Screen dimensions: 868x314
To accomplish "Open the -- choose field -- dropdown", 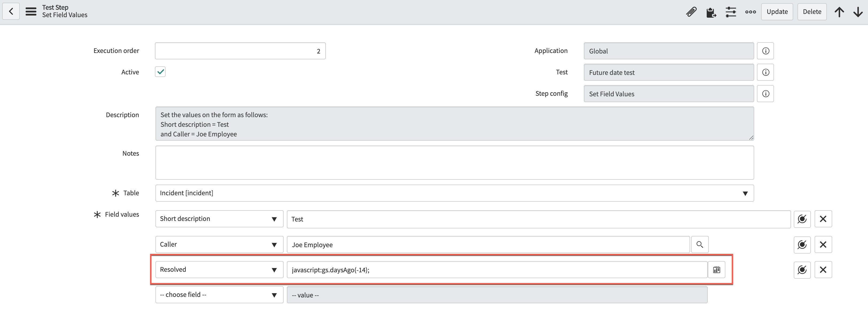I will coord(219,295).
